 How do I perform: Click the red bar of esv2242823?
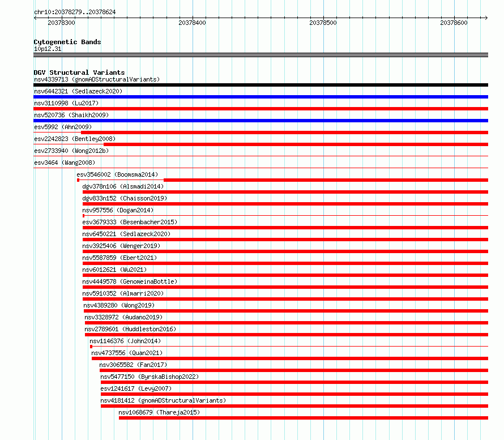tap(296, 144)
